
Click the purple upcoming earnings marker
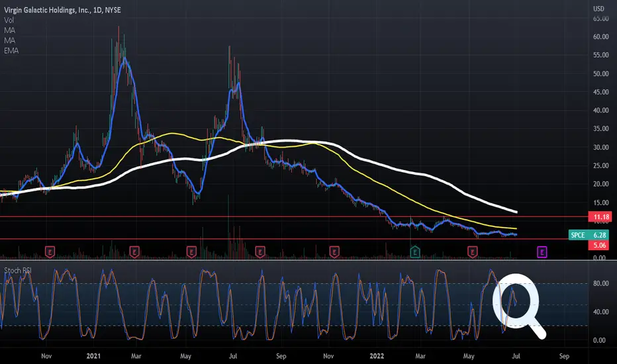(x=542, y=252)
